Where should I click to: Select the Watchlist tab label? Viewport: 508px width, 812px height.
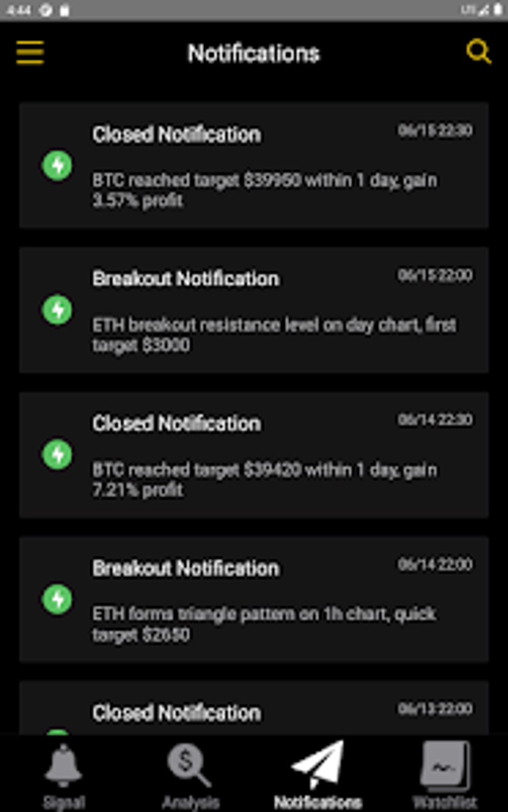click(445, 802)
